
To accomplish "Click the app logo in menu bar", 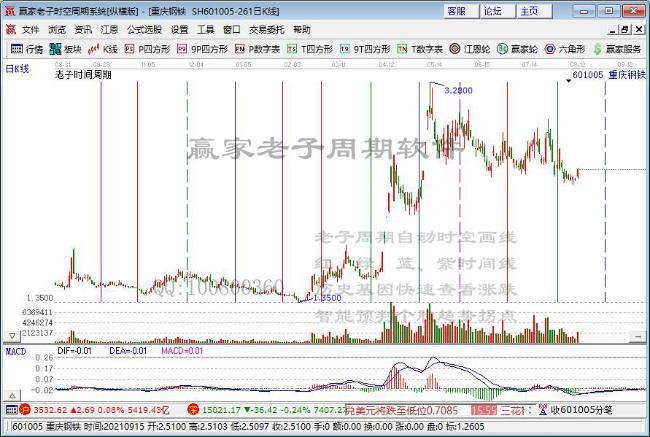I will click(10, 29).
